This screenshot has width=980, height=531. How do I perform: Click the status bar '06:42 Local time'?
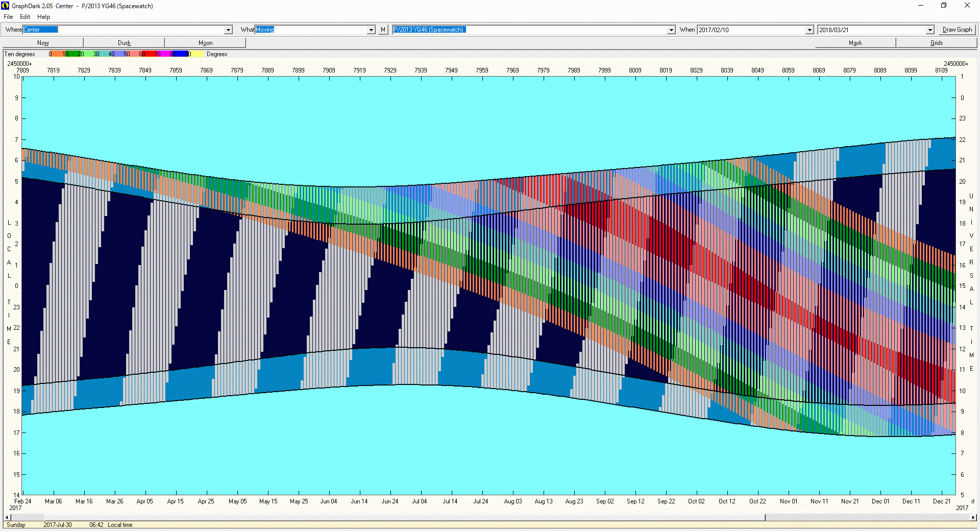coord(111,525)
